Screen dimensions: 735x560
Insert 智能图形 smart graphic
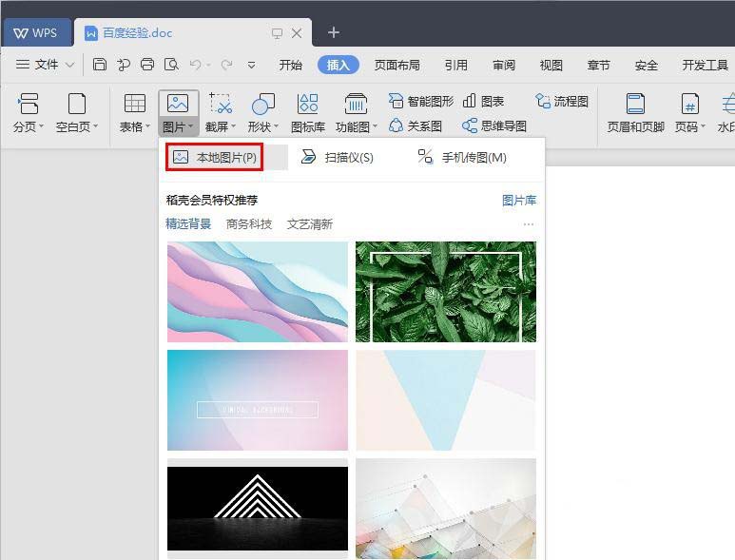[420, 101]
